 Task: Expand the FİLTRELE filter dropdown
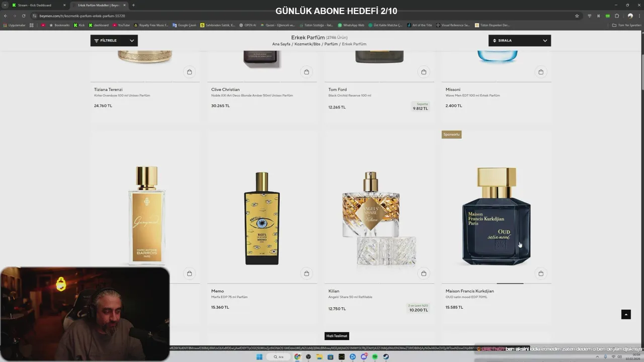click(114, 40)
